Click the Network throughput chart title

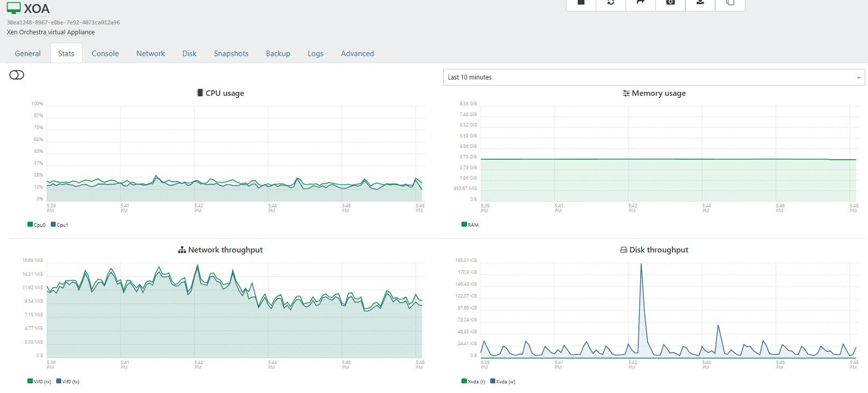226,250
